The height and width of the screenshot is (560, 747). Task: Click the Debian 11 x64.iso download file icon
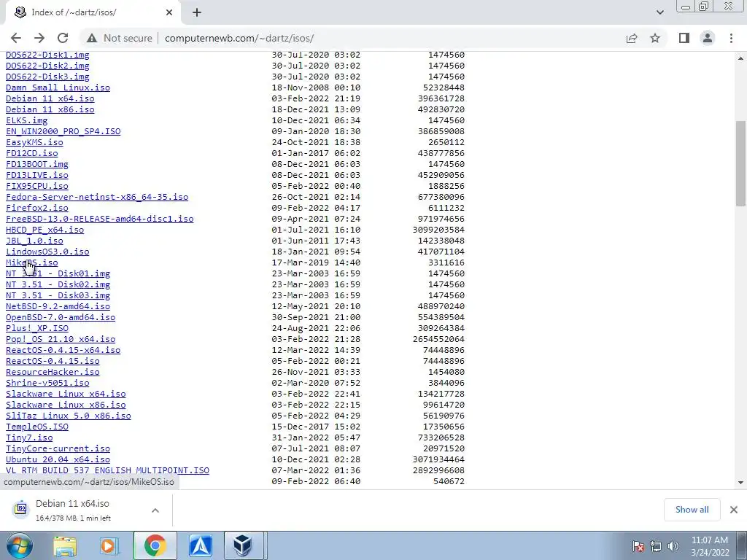click(x=21, y=508)
